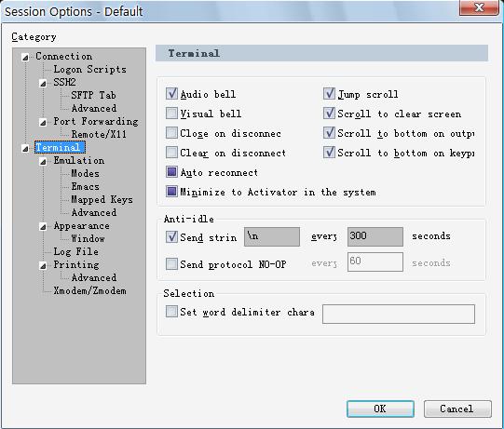Select the SSH2 category
Image resolution: width=504 pixels, height=429 pixels.
[x=64, y=82]
